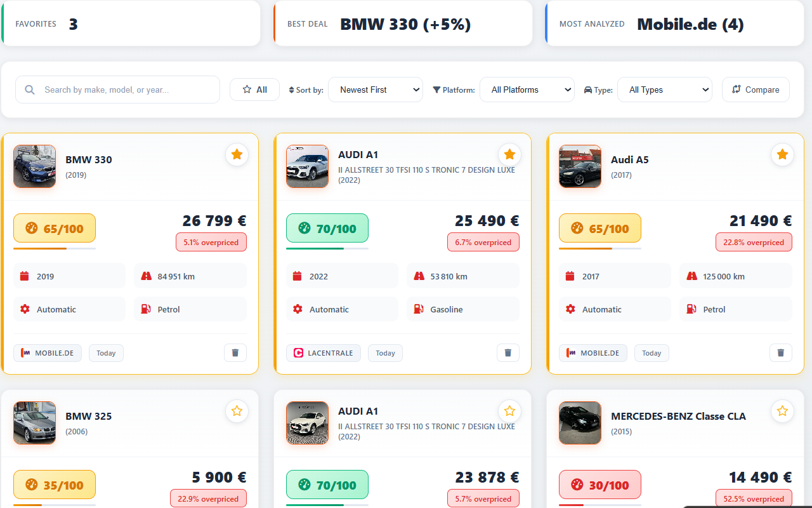This screenshot has height=508, width=812.
Task: Click the road icon beside 84 951 km
Action: [146, 276]
